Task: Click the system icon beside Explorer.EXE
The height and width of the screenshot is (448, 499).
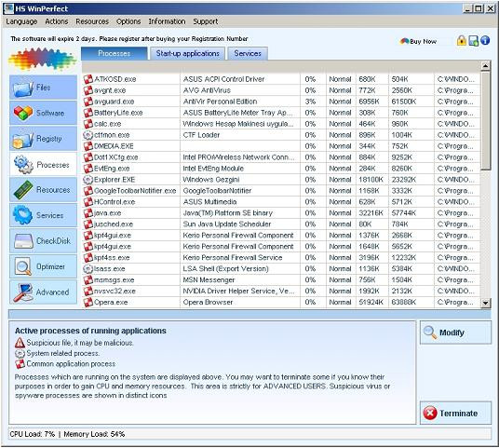Action: click(88, 180)
